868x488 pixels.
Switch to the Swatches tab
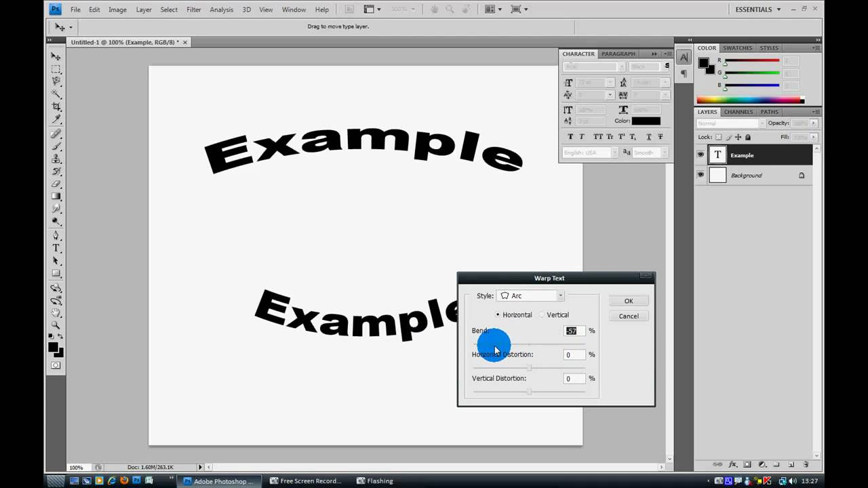click(737, 48)
